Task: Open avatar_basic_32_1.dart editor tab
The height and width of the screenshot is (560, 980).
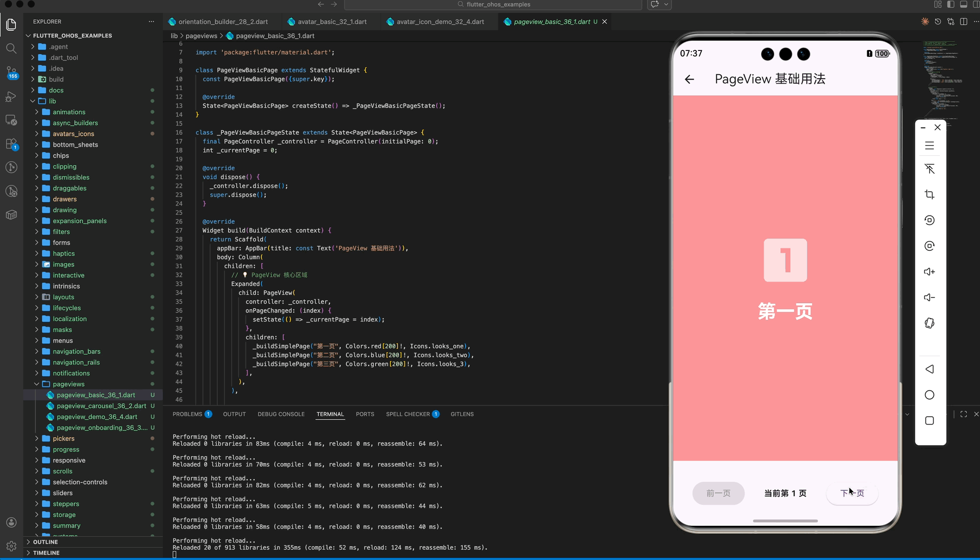Action: pyautogui.click(x=332, y=22)
